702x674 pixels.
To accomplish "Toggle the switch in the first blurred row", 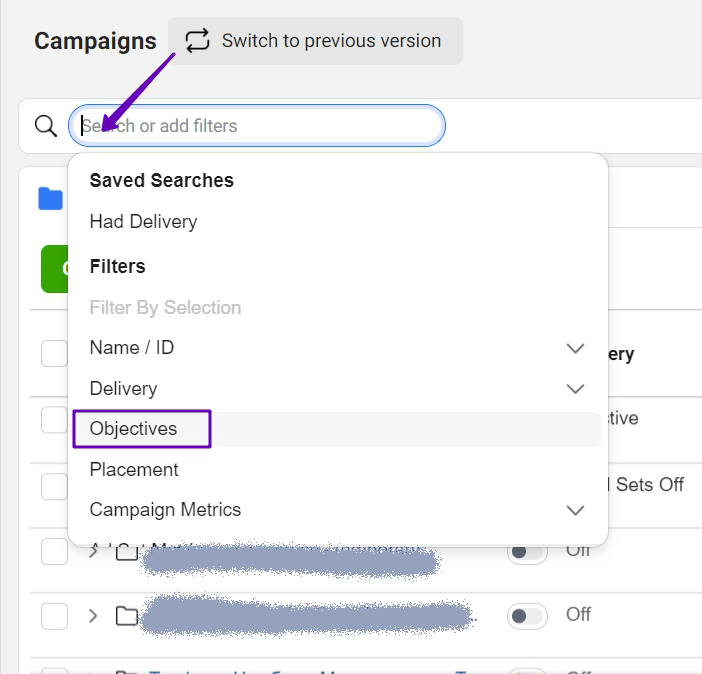I will pos(527,552).
